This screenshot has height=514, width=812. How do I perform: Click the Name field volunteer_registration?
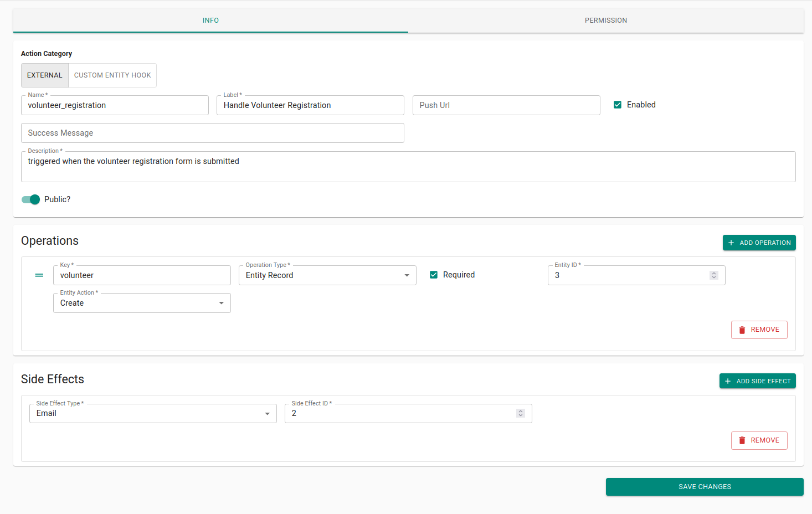click(x=115, y=105)
